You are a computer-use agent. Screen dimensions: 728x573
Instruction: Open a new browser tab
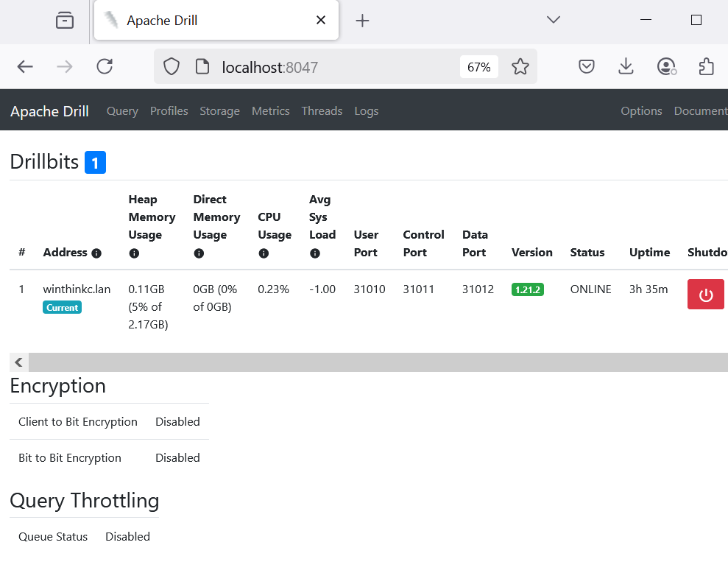click(x=362, y=21)
